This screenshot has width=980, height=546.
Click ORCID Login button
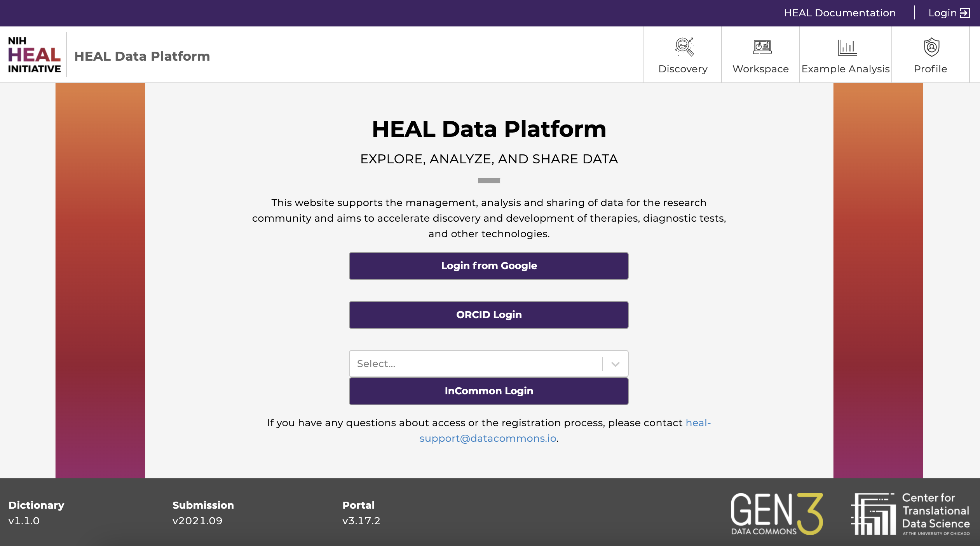(489, 315)
